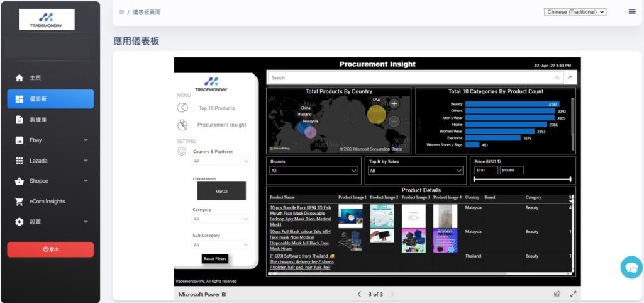Enter Power BI fullscreen mode
This screenshot has height=303, width=644.
[573, 294]
